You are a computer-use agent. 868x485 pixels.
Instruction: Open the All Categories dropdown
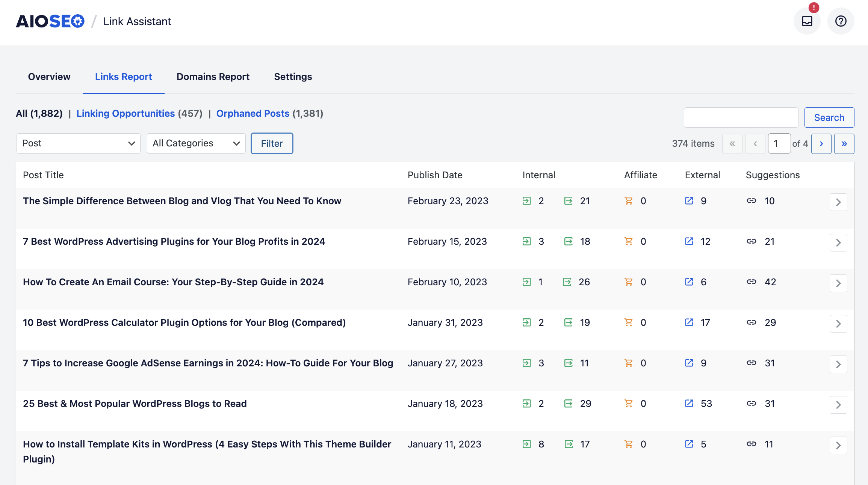[x=196, y=143]
